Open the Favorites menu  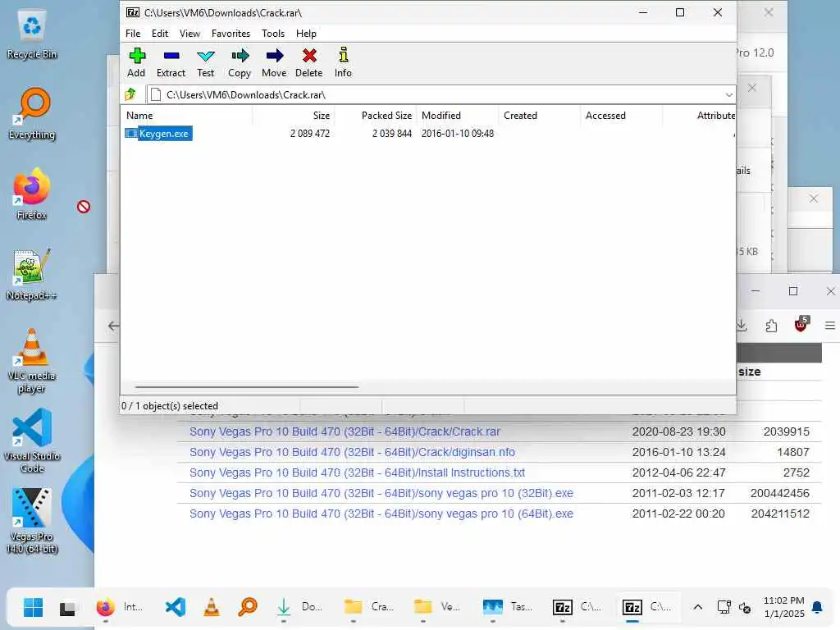231,33
